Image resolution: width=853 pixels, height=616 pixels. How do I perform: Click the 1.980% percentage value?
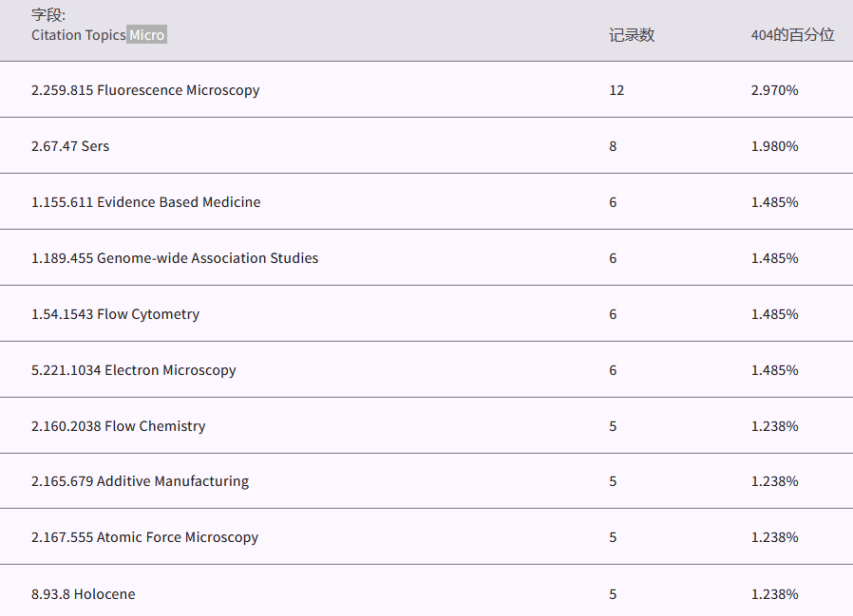(x=774, y=146)
